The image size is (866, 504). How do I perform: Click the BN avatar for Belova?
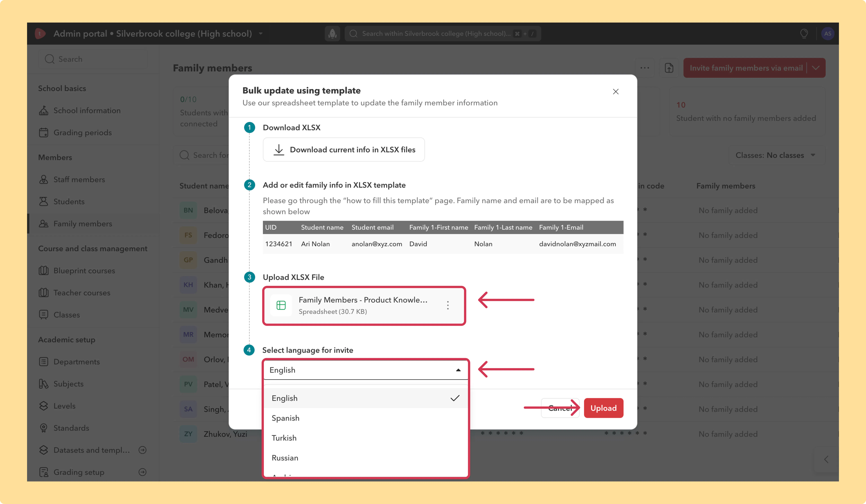[188, 210]
